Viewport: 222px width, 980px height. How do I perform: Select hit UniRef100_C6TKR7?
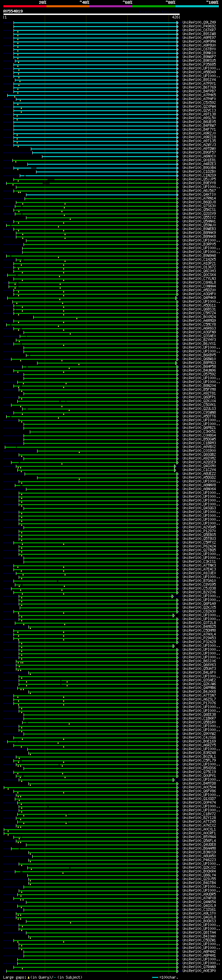click(199, 30)
